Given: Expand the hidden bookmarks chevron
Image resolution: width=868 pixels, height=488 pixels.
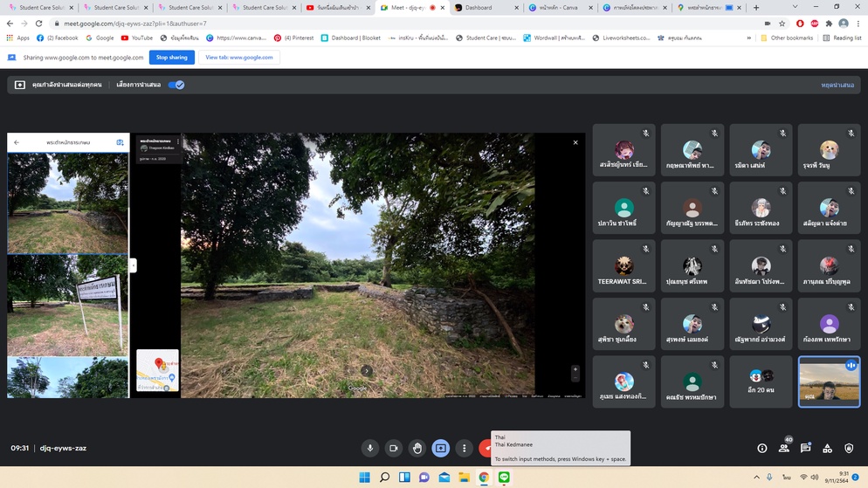Looking at the screenshot, I should point(749,38).
